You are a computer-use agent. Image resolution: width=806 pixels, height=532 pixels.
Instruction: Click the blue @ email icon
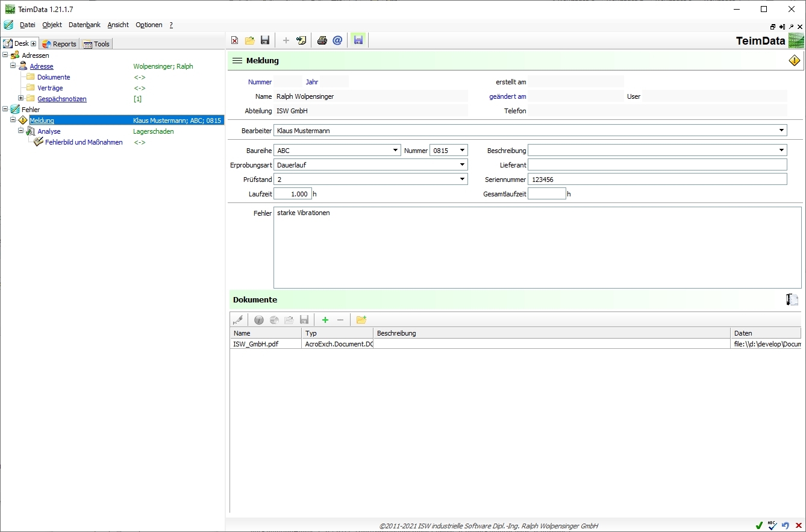(337, 40)
